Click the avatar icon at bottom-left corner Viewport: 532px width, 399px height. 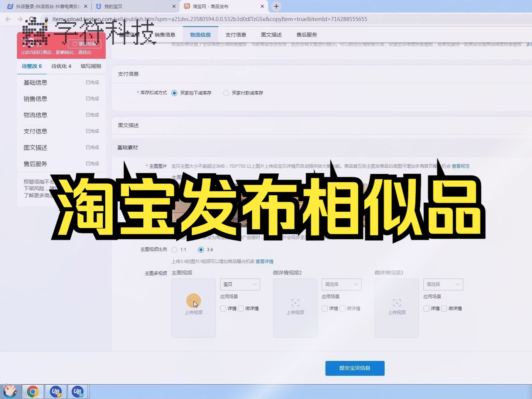pos(11,391)
